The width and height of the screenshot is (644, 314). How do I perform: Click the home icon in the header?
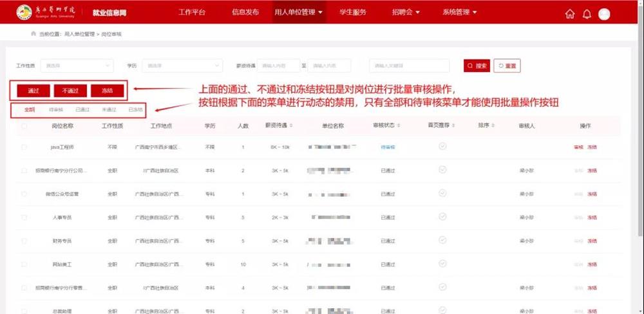pyautogui.click(x=569, y=14)
